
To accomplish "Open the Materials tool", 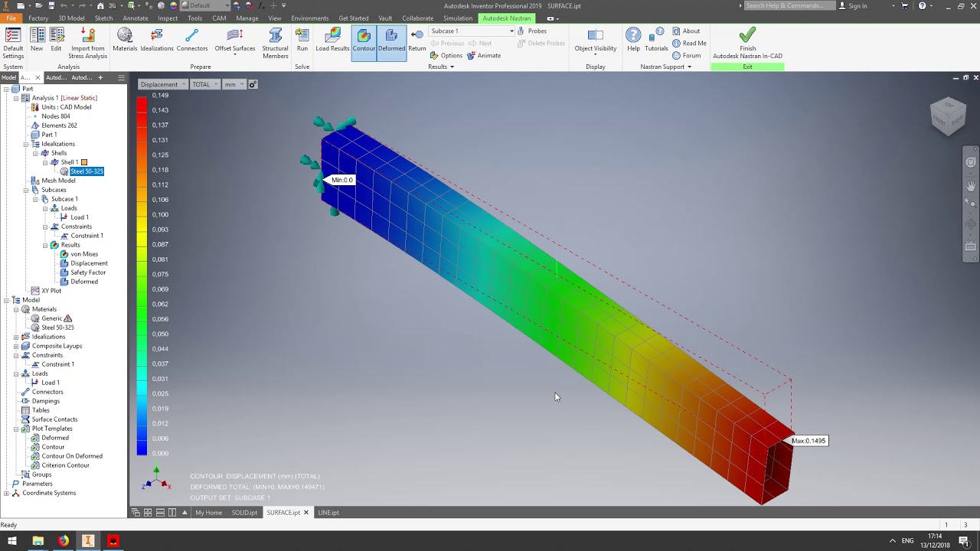I will pos(125,40).
